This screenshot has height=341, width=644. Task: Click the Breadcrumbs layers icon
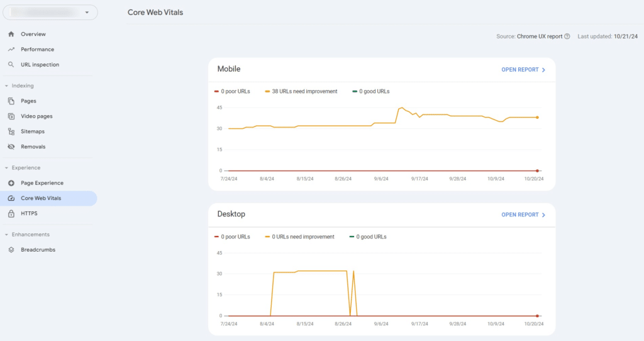tap(11, 250)
